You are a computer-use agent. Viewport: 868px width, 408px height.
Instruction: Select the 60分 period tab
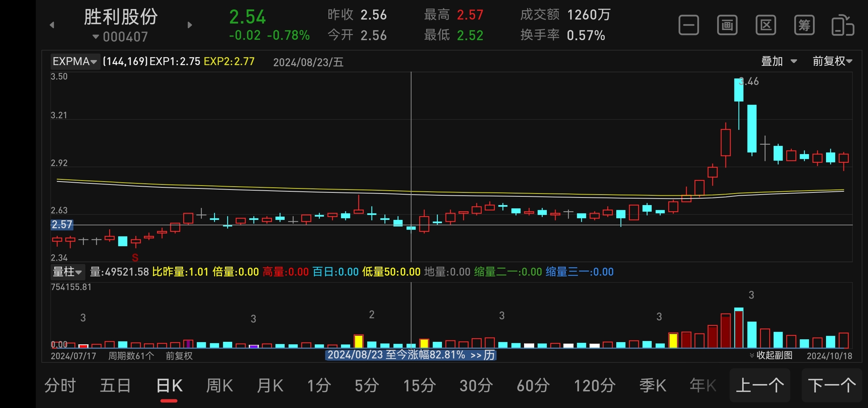[533, 386]
